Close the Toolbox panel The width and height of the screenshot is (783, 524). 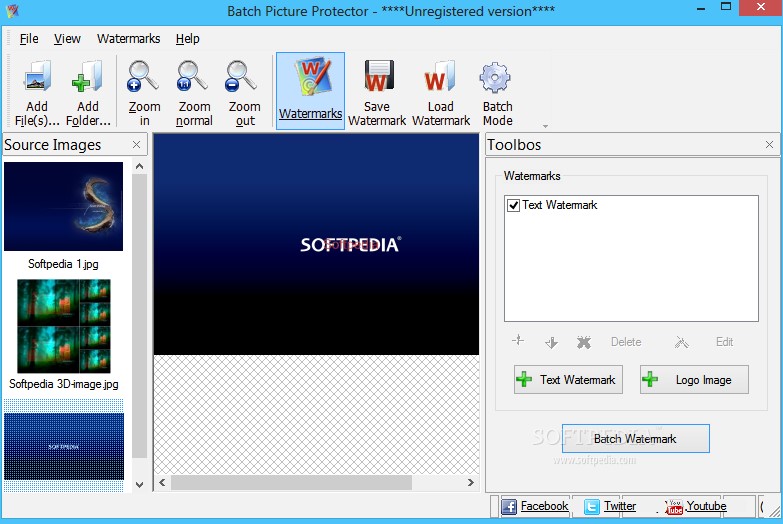[x=769, y=144]
